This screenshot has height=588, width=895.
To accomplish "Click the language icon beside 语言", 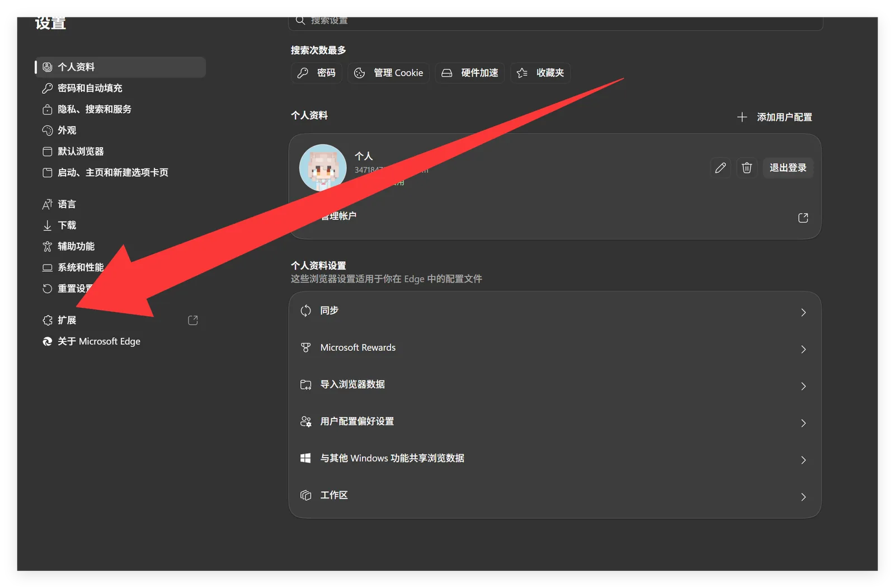I will [x=48, y=205].
